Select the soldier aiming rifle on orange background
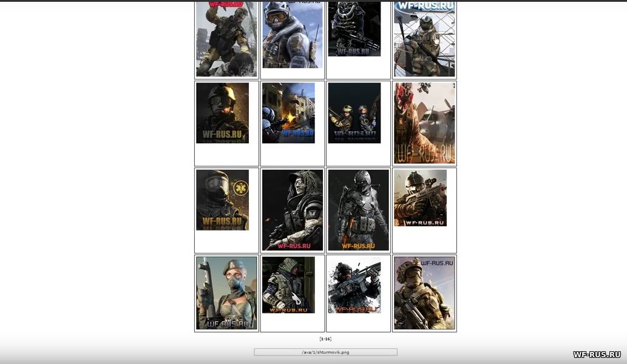 pos(420,198)
